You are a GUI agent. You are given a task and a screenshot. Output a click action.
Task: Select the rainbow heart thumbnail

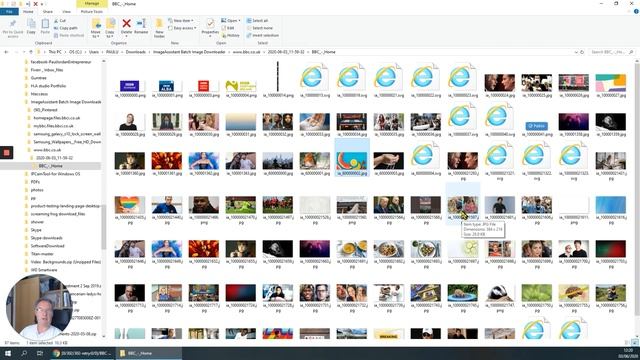pyautogui.click(x=130, y=205)
